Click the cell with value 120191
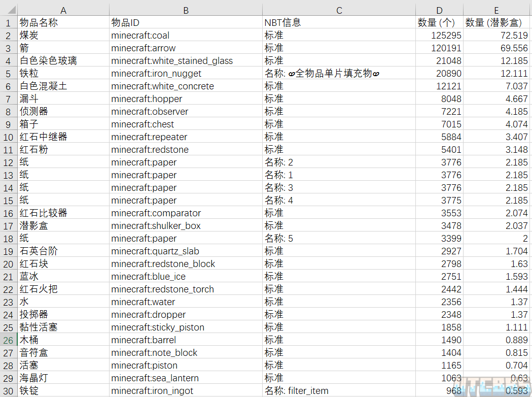This screenshot has height=397, width=532. pos(439,48)
